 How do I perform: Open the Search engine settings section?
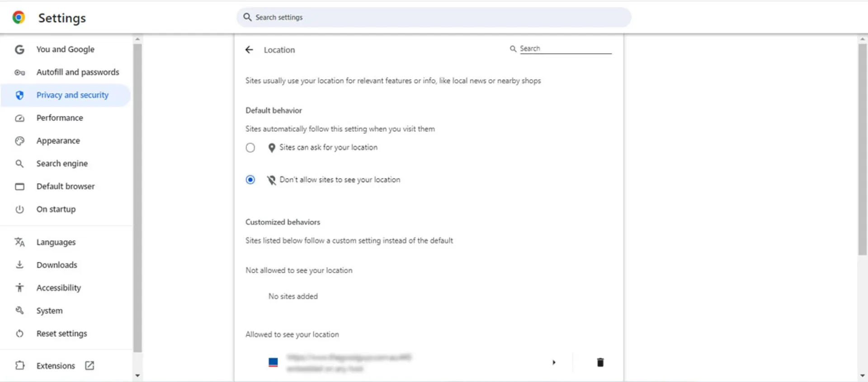click(x=62, y=163)
